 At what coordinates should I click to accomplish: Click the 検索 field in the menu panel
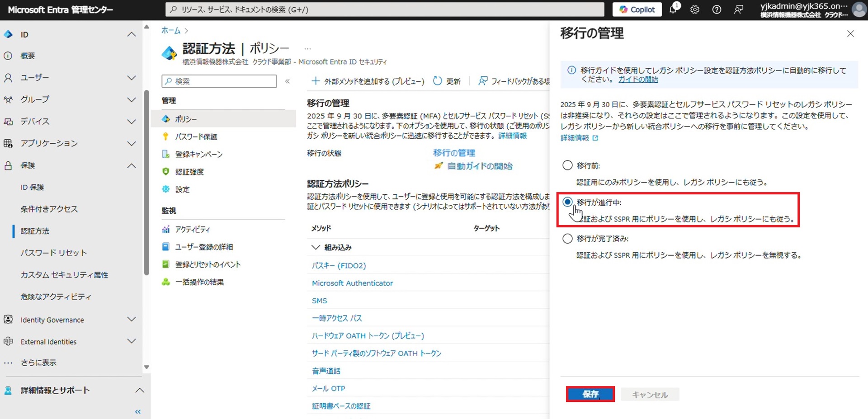click(219, 81)
